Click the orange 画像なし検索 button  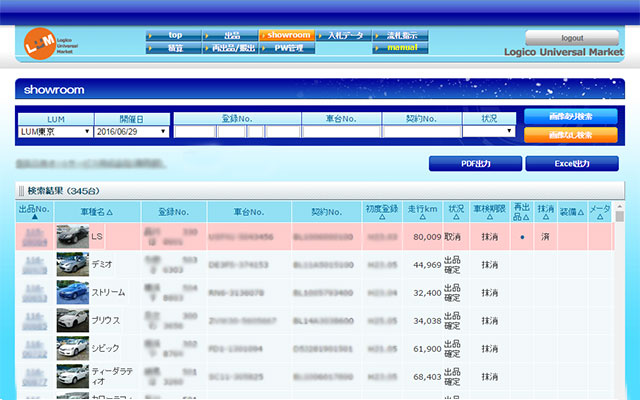570,135
